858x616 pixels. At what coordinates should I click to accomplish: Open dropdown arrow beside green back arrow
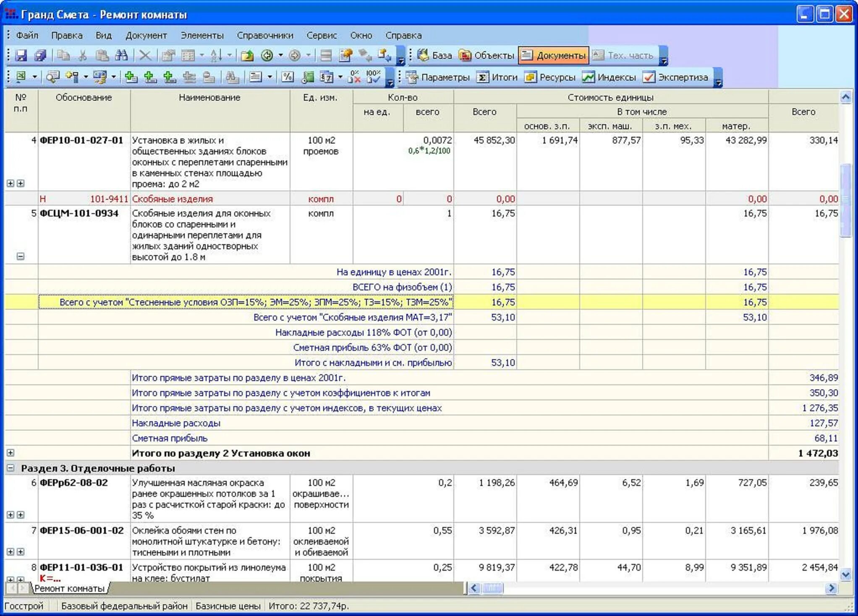click(x=280, y=55)
